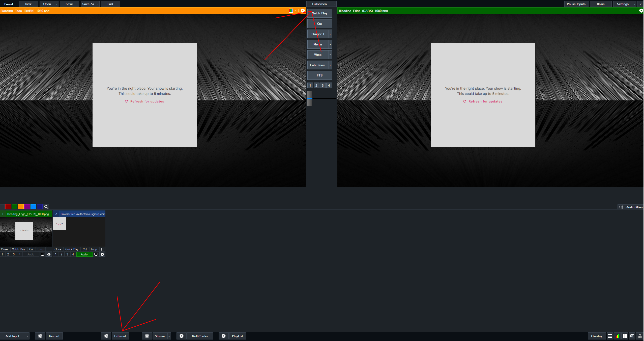Screen dimensions: 644x341
Task: Toggle overlay 3 in transition panel
Action: [x=323, y=86]
